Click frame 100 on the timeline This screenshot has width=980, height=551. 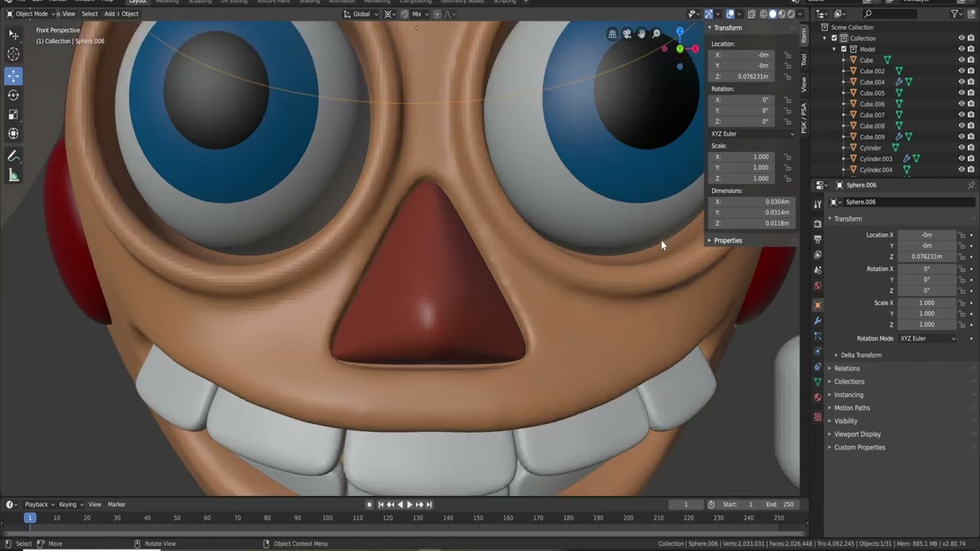[x=328, y=518]
